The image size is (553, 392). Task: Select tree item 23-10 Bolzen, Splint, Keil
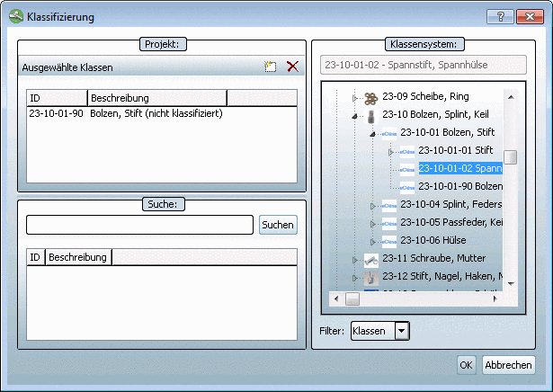point(435,114)
